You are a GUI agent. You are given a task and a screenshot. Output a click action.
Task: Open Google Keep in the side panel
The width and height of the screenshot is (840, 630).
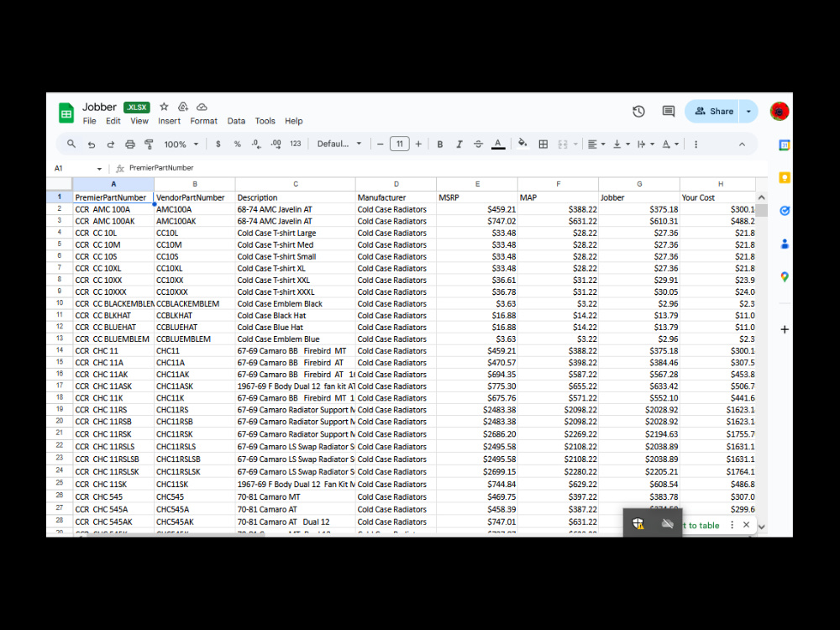(785, 178)
